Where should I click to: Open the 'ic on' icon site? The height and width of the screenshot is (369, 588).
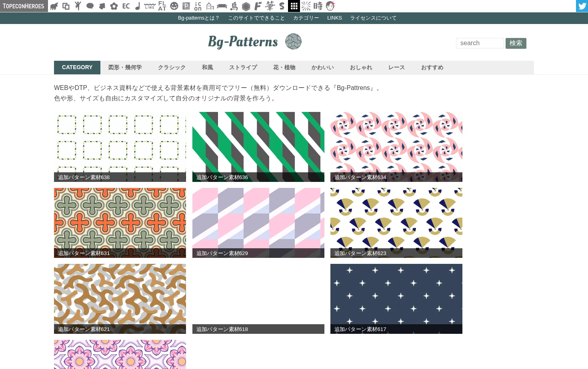pyautogui.click(x=198, y=6)
